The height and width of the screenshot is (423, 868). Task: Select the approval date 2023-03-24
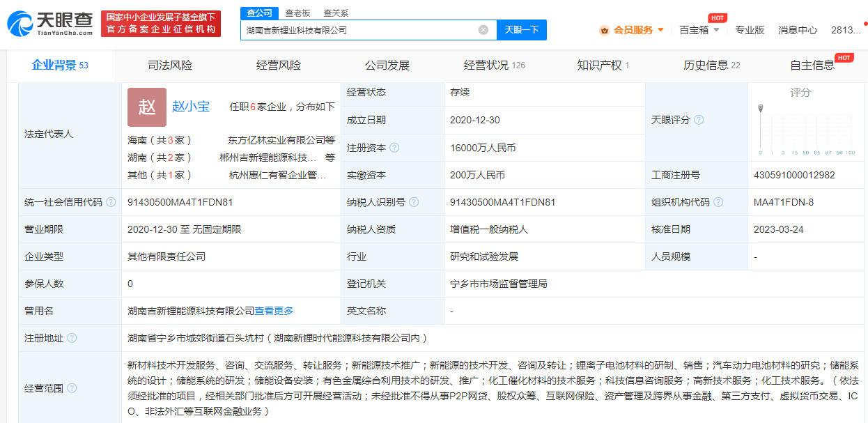pyautogui.click(x=779, y=229)
